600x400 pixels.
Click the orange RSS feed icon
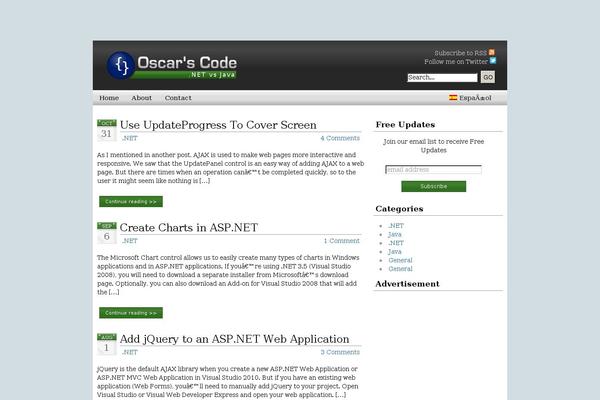492,52
